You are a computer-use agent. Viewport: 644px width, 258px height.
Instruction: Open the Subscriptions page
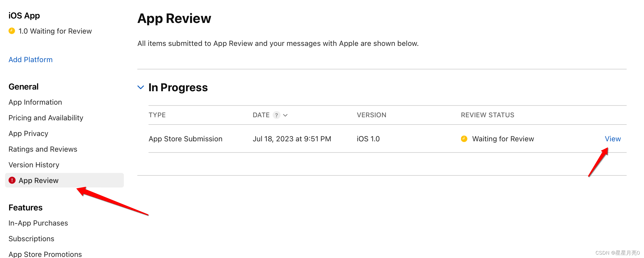point(31,239)
